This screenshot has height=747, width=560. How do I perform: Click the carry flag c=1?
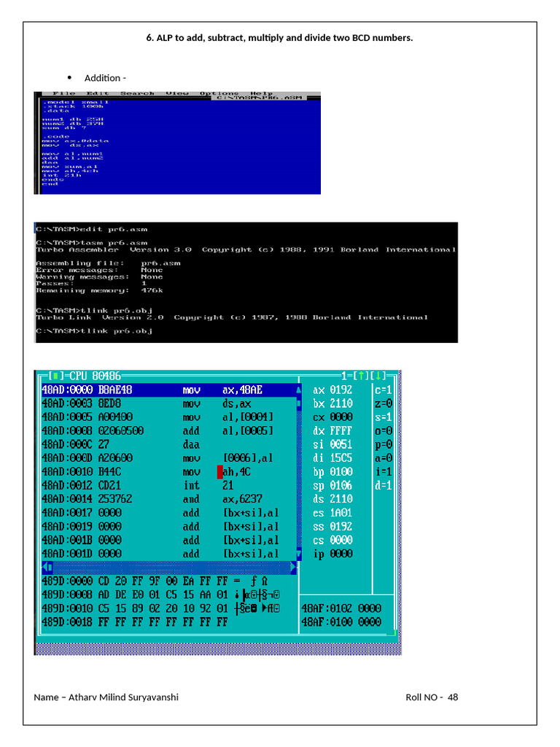click(383, 390)
